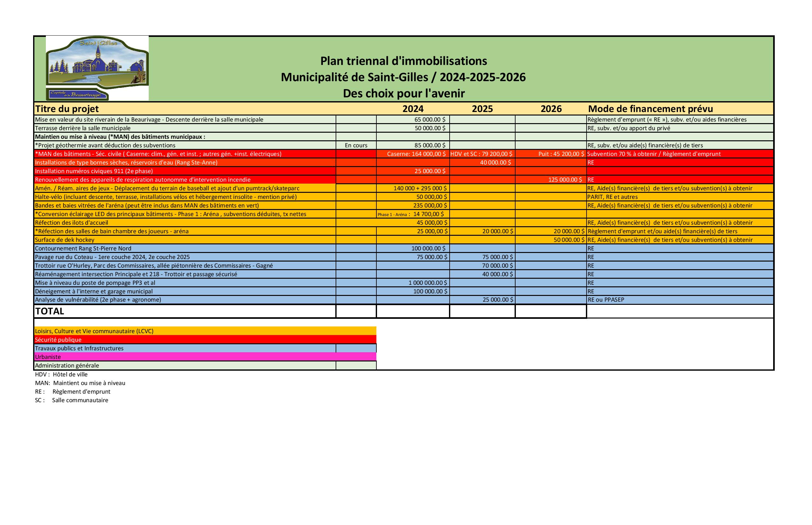Click the 'Caserne: 164 000,00 $' cell
The image size is (812, 525).
point(416,154)
